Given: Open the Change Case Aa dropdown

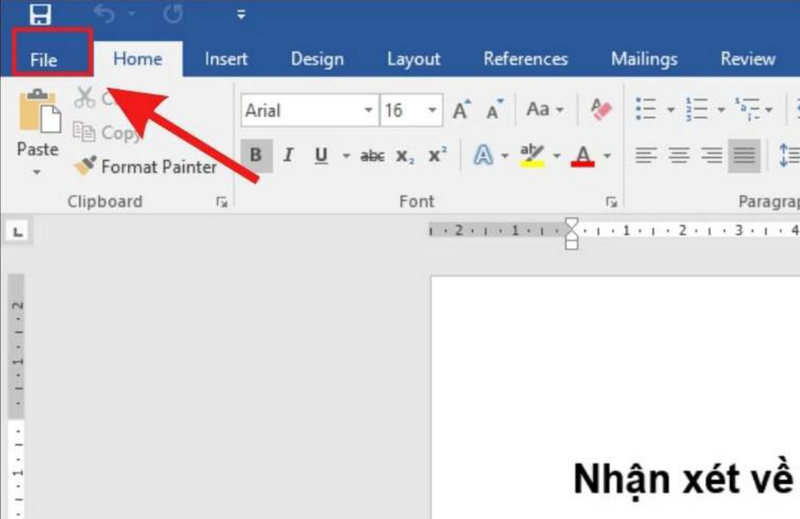Looking at the screenshot, I should pyautogui.click(x=545, y=109).
